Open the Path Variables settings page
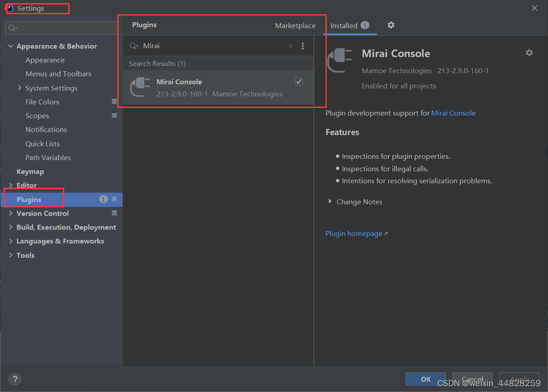 48,157
